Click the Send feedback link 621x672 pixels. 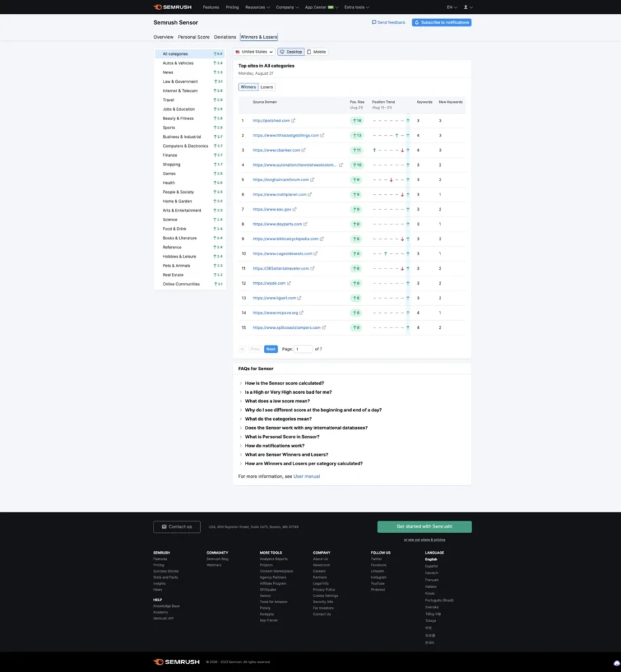click(389, 22)
